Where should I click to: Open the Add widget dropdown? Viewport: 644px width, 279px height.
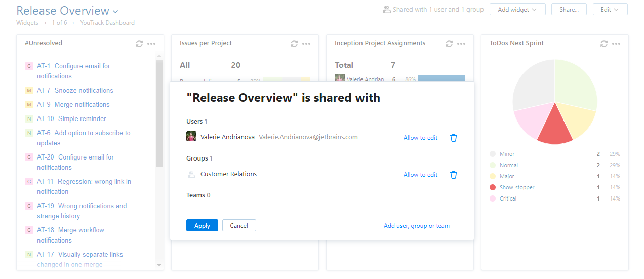(517, 9)
